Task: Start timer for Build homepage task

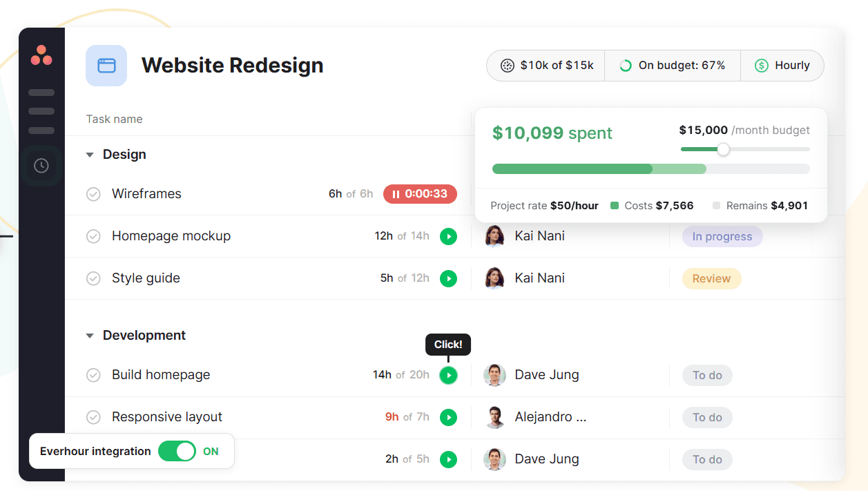Action: (x=449, y=375)
